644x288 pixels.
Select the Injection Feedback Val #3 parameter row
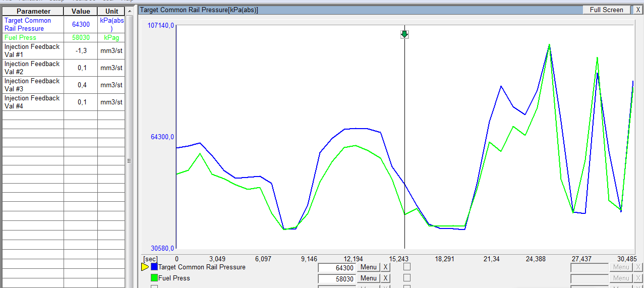tap(32, 85)
